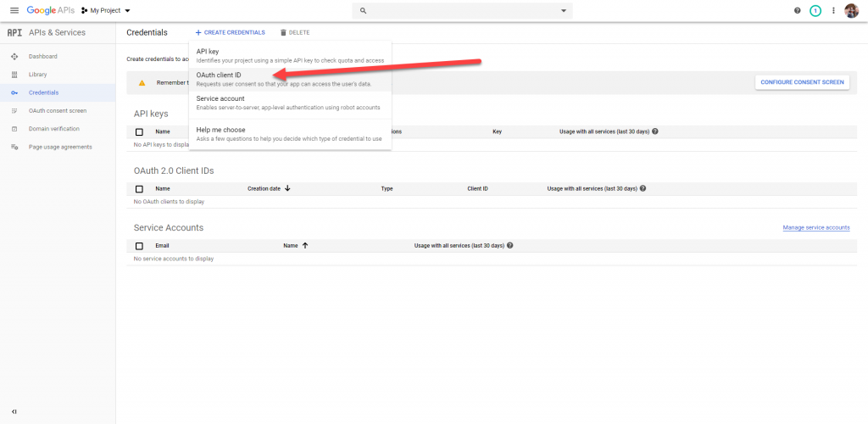This screenshot has width=868, height=424.
Task: Click into the top search field
Action: pos(462,10)
